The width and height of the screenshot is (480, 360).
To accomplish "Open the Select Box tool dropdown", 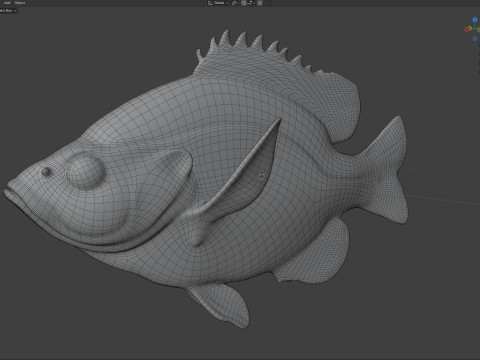I will (8, 11).
